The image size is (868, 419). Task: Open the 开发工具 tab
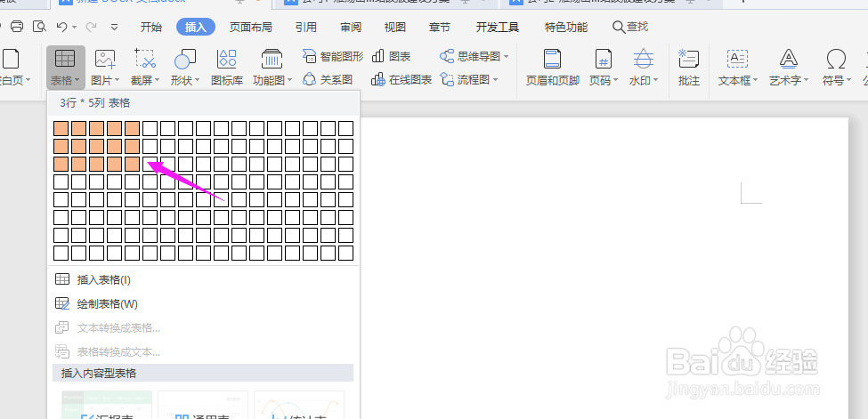click(498, 27)
